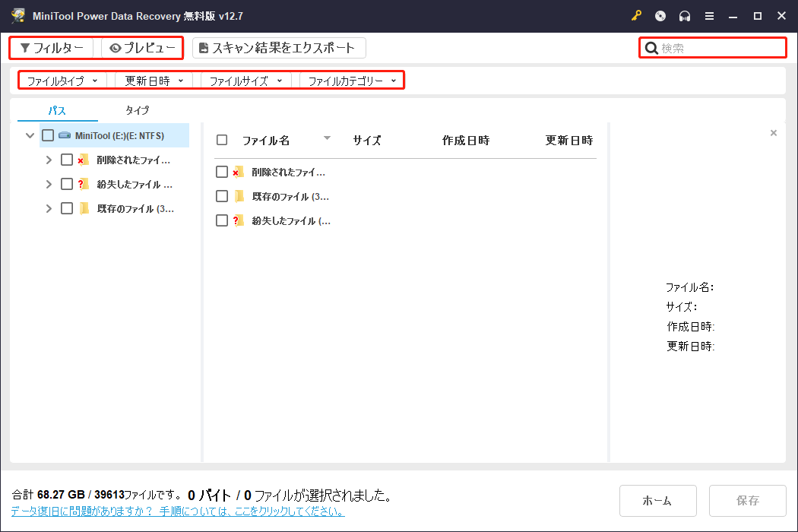Viewport: 798px width, 532px height.
Task: Toggle the select-all checkbox in list header
Action: [221, 140]
